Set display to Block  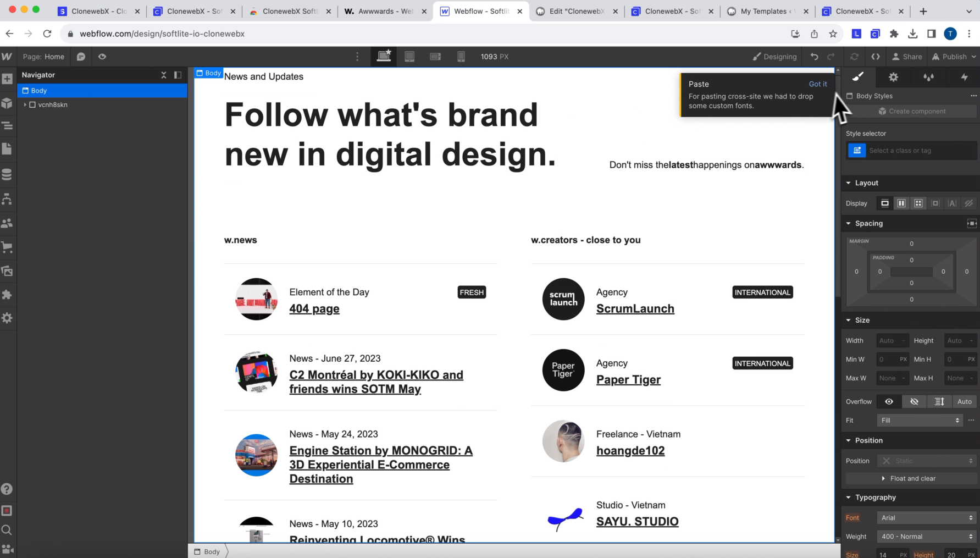tap(885, 203)
